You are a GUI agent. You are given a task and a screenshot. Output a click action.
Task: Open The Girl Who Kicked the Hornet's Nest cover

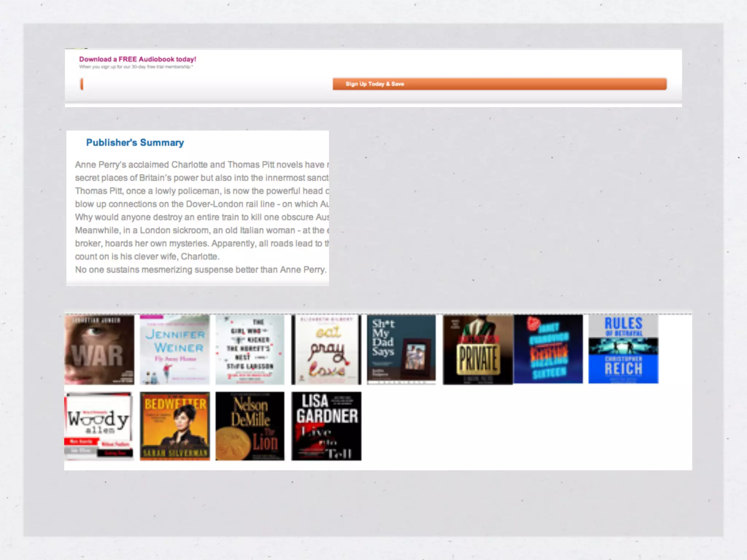(x=250, y=350)
